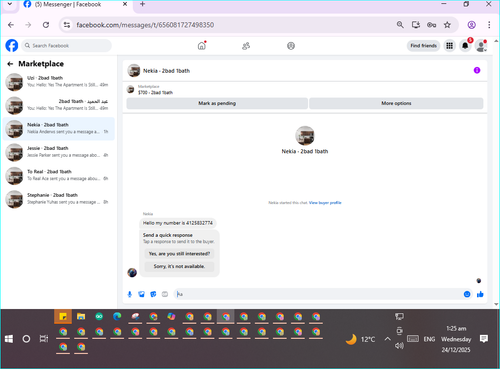The height and width of the screenshot is (369, 500).
Task: Open Chrome three-dot menu
Action: [x=489, y=25]
